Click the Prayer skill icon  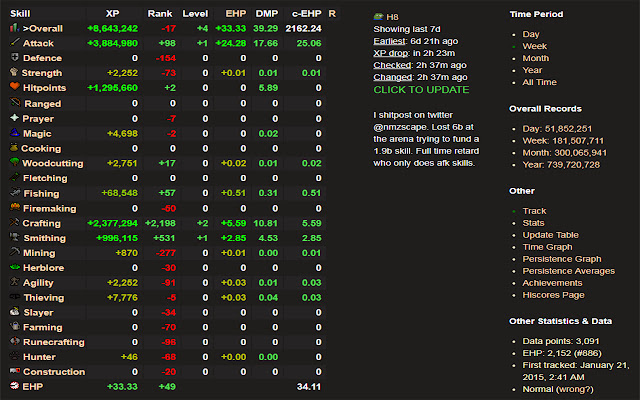(x=13, y=118)
